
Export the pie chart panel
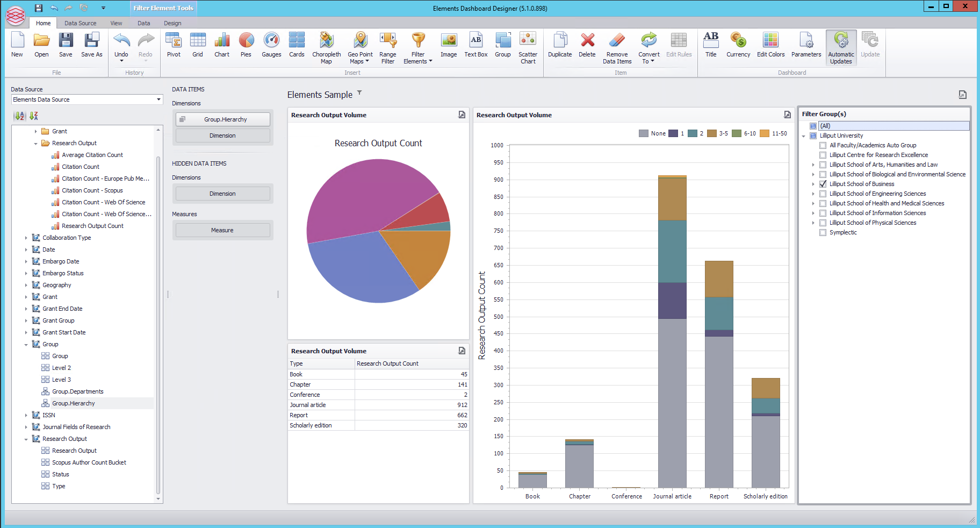point(462,115)
